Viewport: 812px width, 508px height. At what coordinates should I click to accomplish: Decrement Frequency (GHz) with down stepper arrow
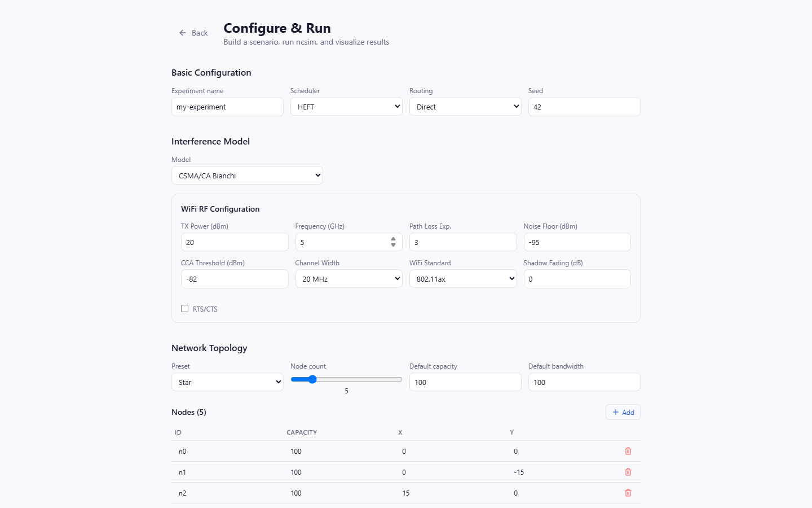click(393, 245)
